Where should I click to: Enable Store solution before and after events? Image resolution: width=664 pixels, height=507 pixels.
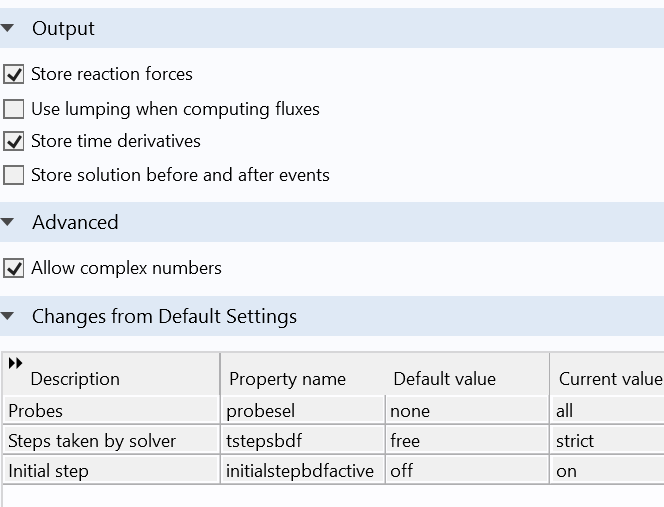click(x=14, y=175)
